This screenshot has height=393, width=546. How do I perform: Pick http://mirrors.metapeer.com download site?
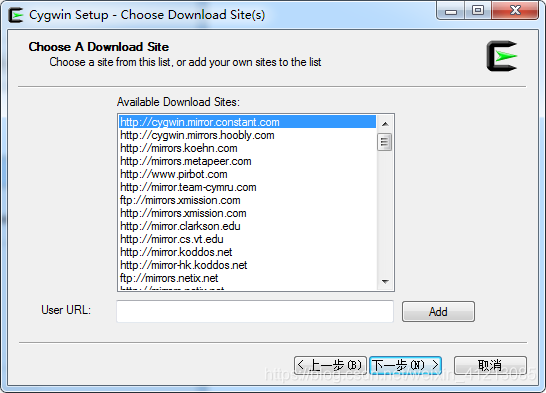248,161
